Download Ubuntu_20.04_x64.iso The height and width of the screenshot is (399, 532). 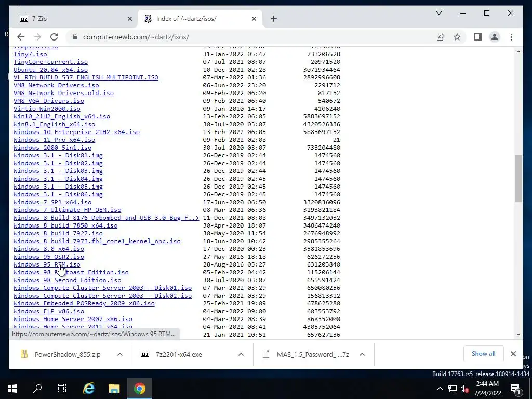pos(50,70)
